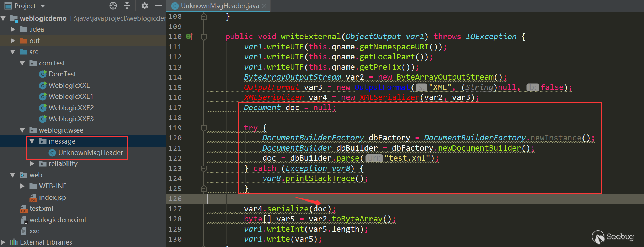Expand the reliability package
Image resolution: width=644 pixels, height=247 pixels.
pos(32,164)
